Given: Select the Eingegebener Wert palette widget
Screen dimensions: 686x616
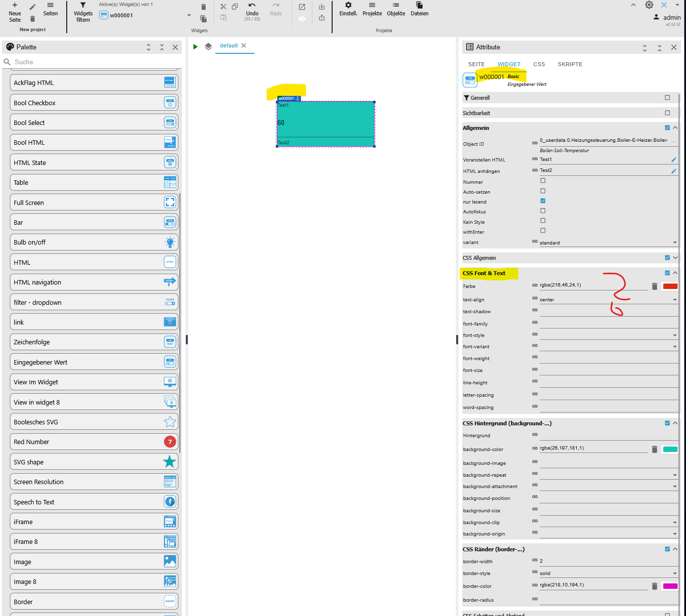Looking at the screenshot, I should 94,362.
